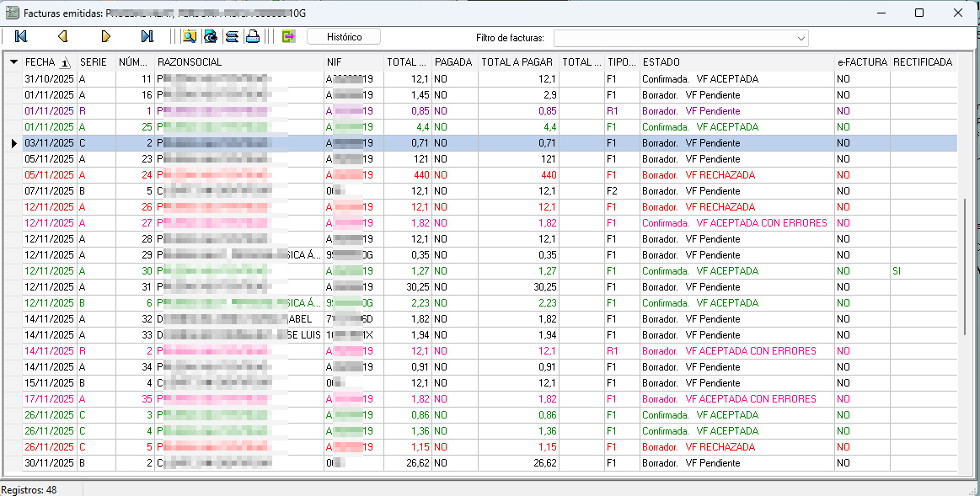Click the next record arrow
The height and width of the screenshot is (496, 980).
pos(105,36)
